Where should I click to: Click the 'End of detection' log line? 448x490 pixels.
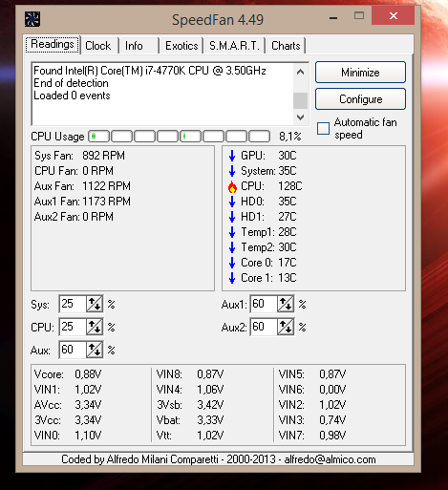[71, 83]
